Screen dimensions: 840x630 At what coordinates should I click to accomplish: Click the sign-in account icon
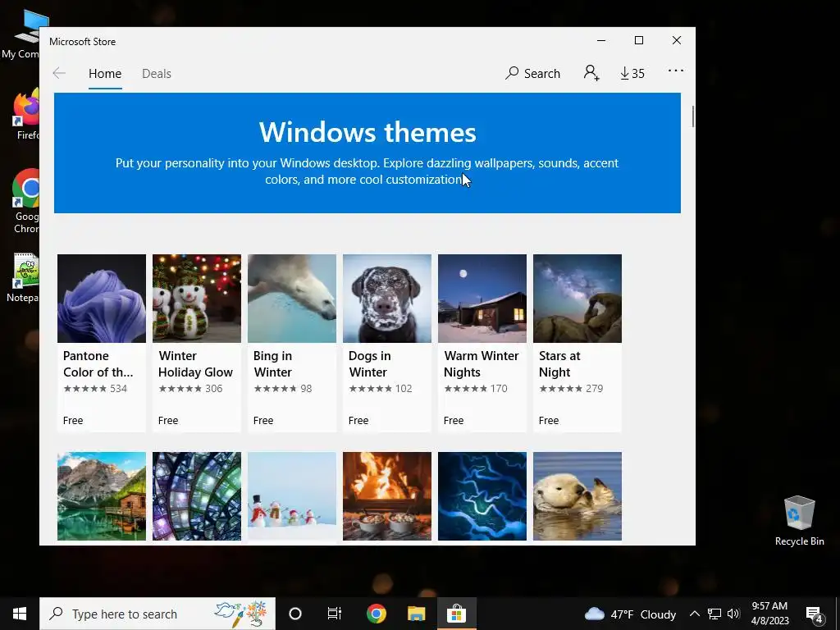591,73
